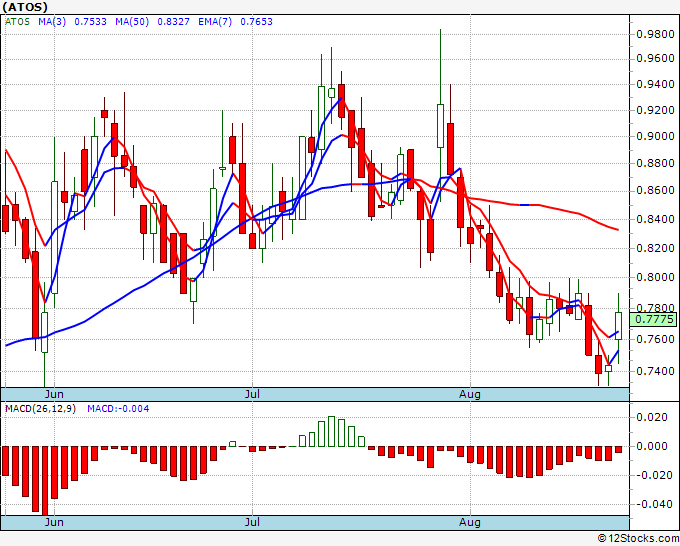Click the 0.8200 price axis label

click(655, 248)
